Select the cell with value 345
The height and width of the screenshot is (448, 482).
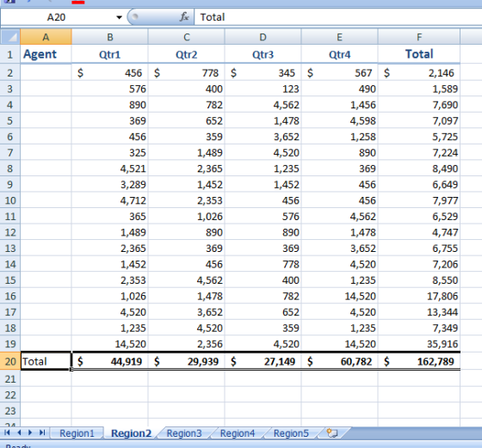tap(263, 73)
